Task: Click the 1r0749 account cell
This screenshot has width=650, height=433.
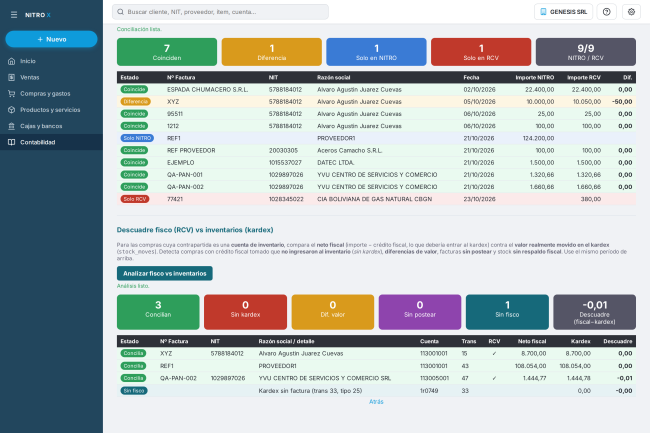Action: pyautogui.click(x=429, y=391)
